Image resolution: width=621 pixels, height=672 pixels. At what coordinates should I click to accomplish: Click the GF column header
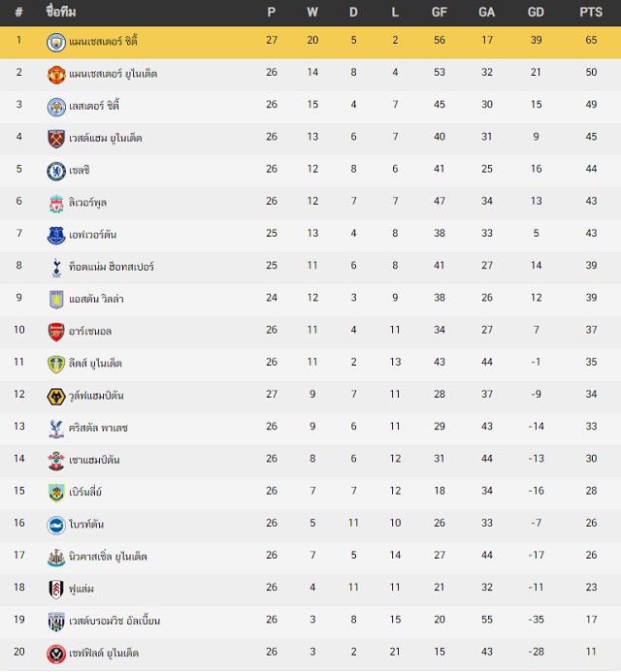[440, 12]
